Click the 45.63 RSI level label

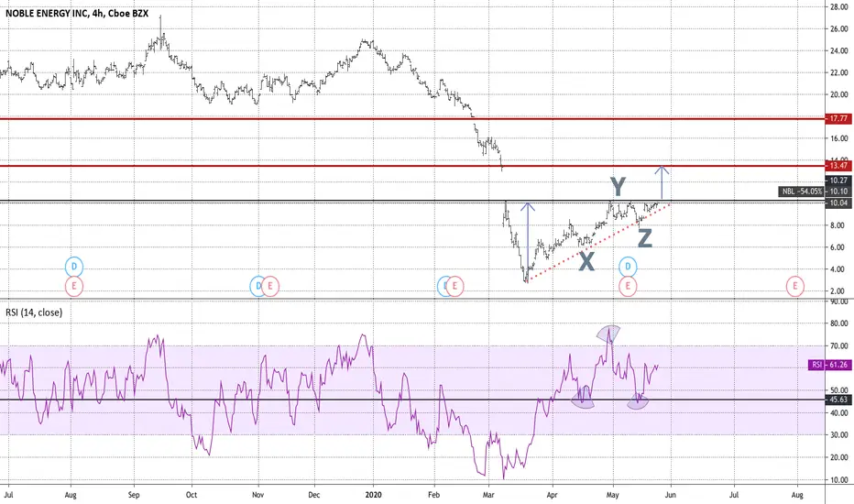(838, 400)
